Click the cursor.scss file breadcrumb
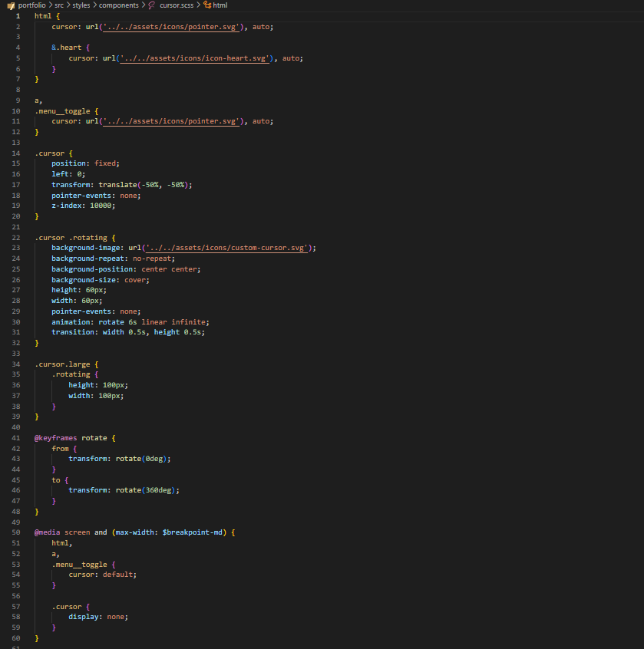The width and height of the screenshot is (644, 649). point(177,5)
